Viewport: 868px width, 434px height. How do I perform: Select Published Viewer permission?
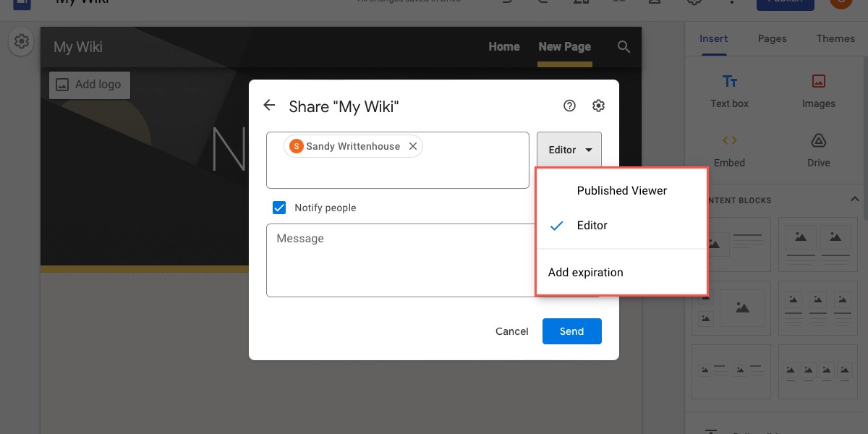pyautogui.click(x=621, y=190)
